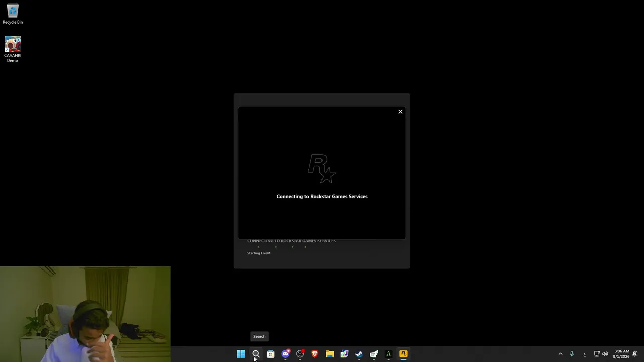The height and width of the screenshot is (362, 644).
Task: Select the CAAAHR! Demo desktop shortcut
Action: [x=13, y=49]
